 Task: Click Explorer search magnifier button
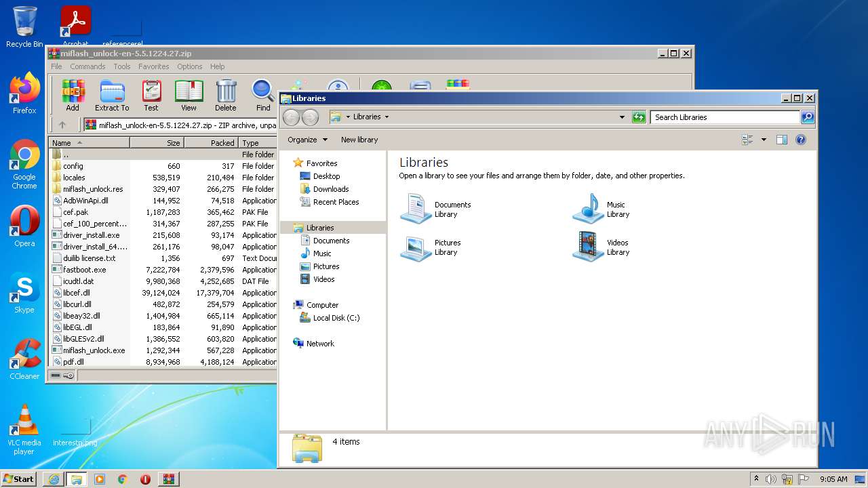point(808,117)
